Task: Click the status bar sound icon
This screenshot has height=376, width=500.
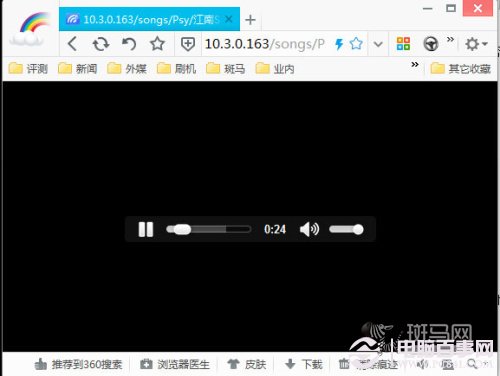Action: coord(422,364)
